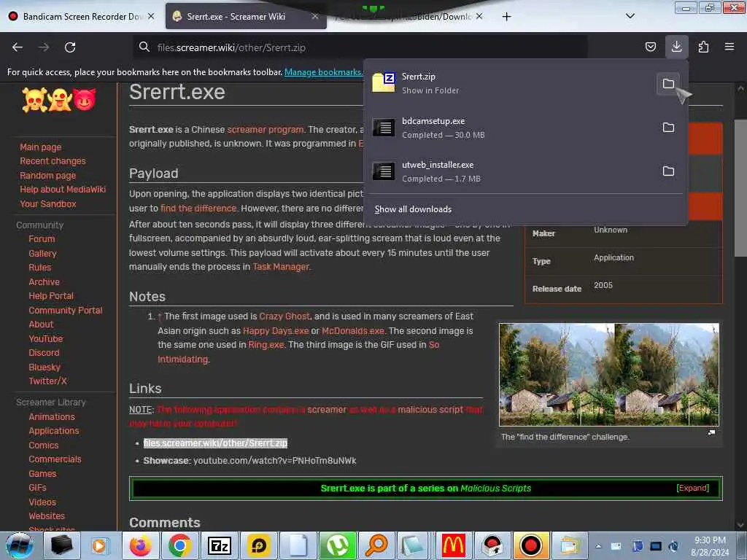
Task: Launch Firefox from the taskbar
Action: click(140, 545)
